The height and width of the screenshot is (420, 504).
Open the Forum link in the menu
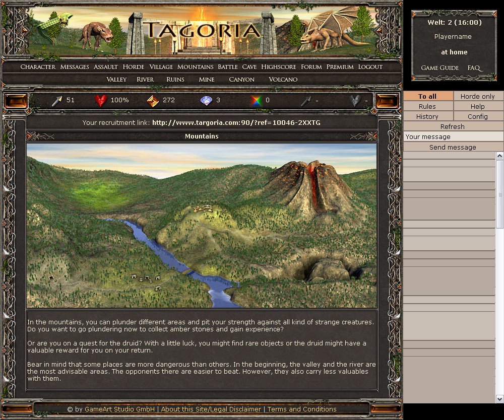pos(311,67)
